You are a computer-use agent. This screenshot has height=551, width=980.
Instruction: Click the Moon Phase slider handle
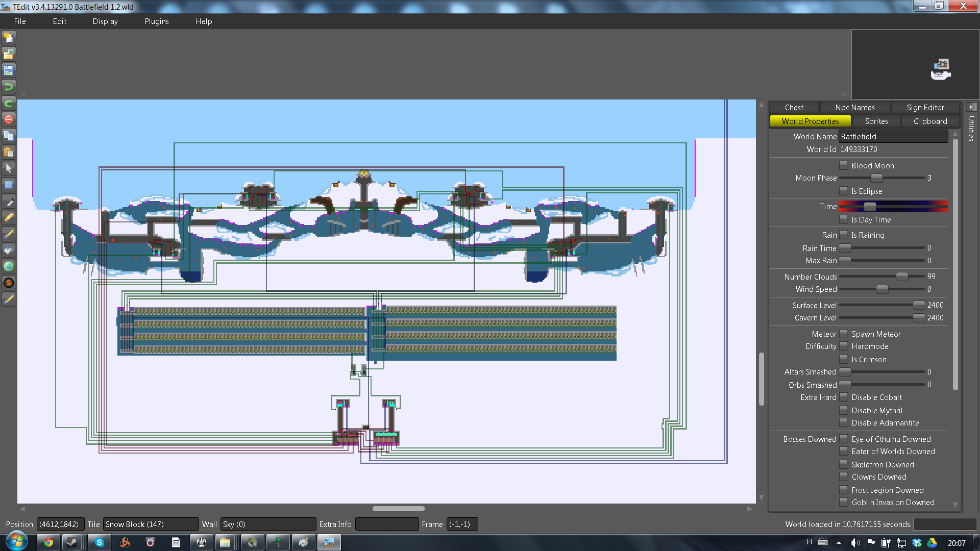tap(876, 178)
